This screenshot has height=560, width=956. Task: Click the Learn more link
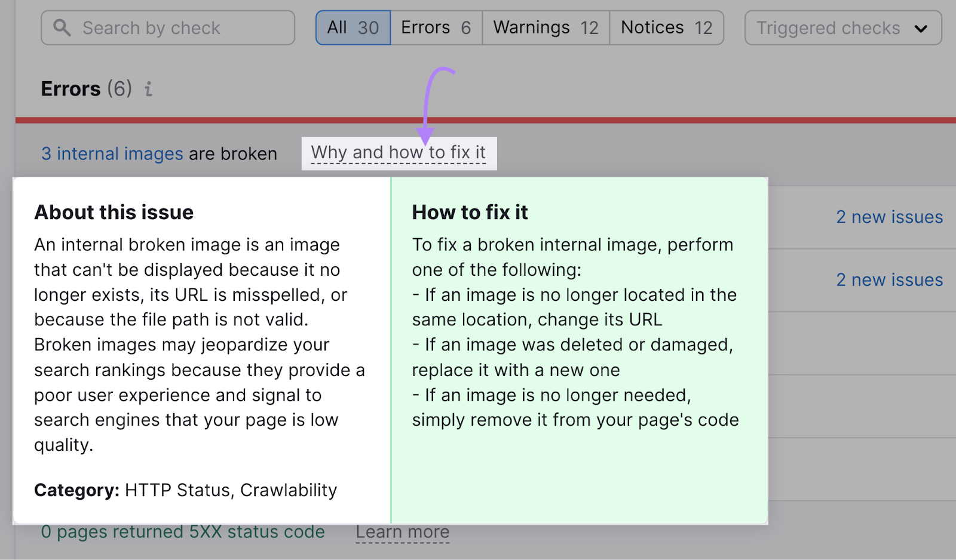403,531
